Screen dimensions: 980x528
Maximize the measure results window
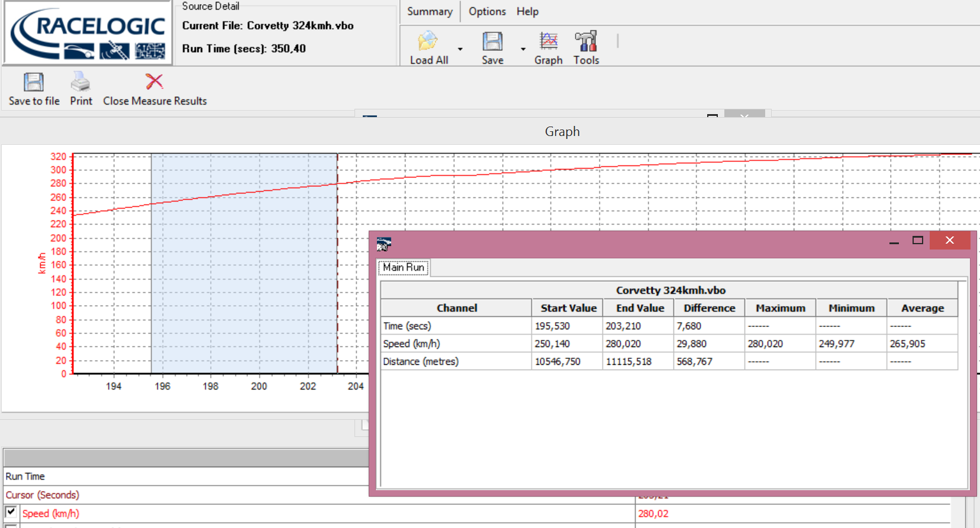coord(918,240)
